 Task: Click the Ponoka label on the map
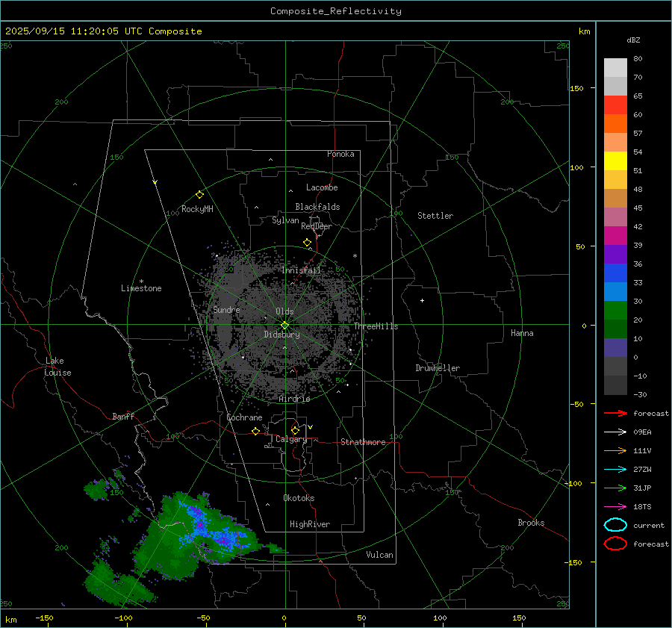point(340,154)
